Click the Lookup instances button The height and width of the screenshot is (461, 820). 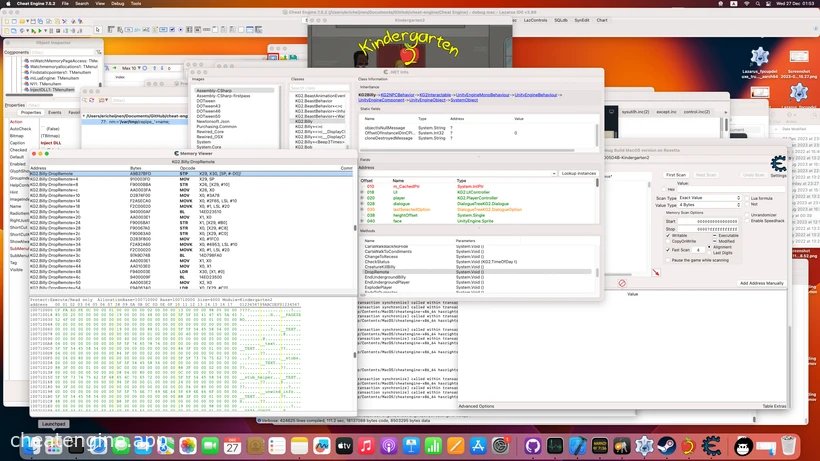coord(578,174)
